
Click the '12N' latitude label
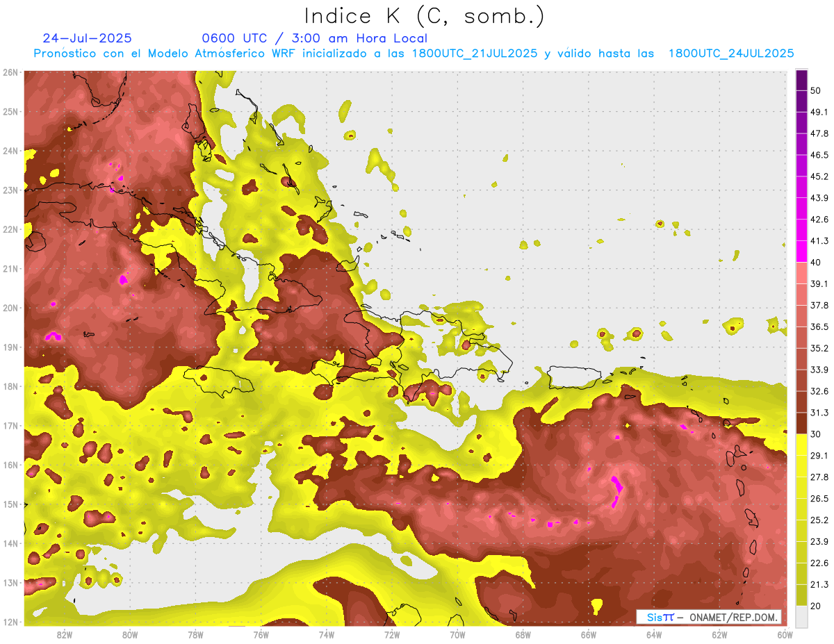10,622
